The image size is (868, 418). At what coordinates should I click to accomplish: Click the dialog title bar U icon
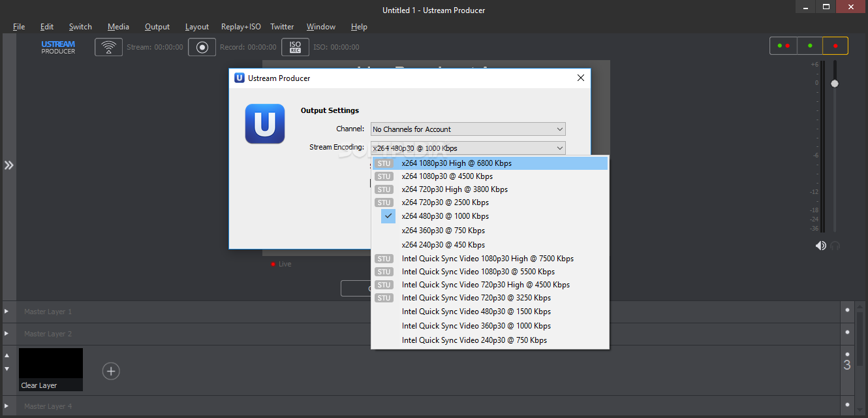(x=240, y=78)
